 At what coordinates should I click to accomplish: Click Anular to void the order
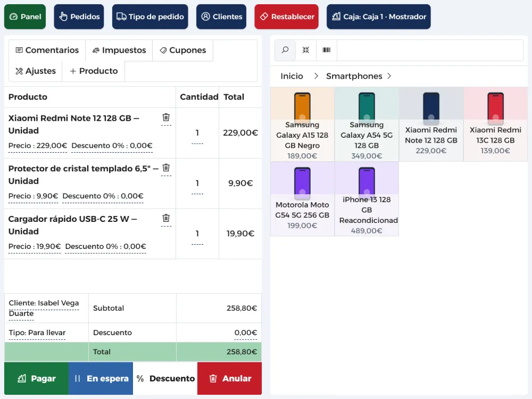(x=230, y=378)
